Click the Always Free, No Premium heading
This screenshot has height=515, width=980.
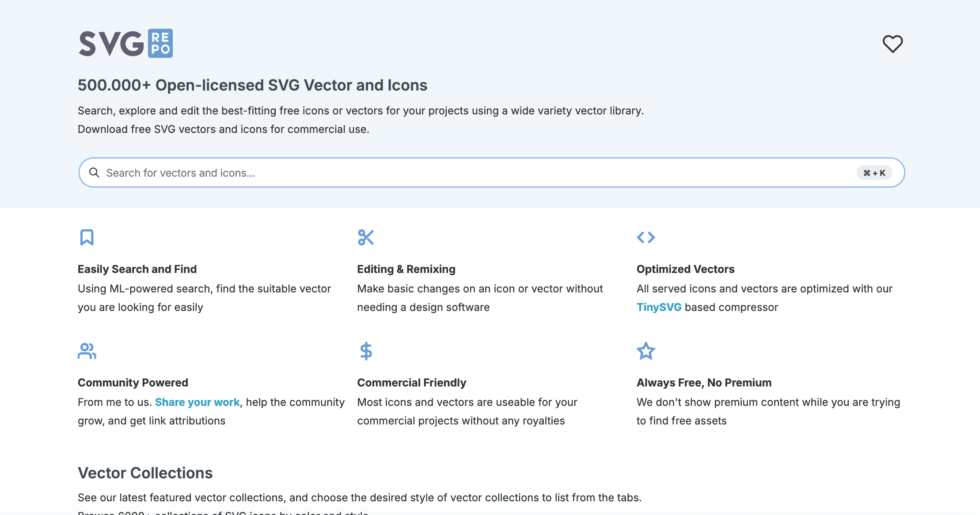(x=704, y=382)
